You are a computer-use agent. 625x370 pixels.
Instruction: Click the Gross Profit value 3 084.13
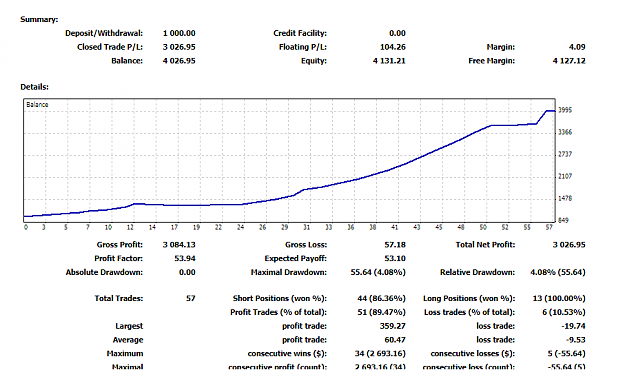(179, 245)
